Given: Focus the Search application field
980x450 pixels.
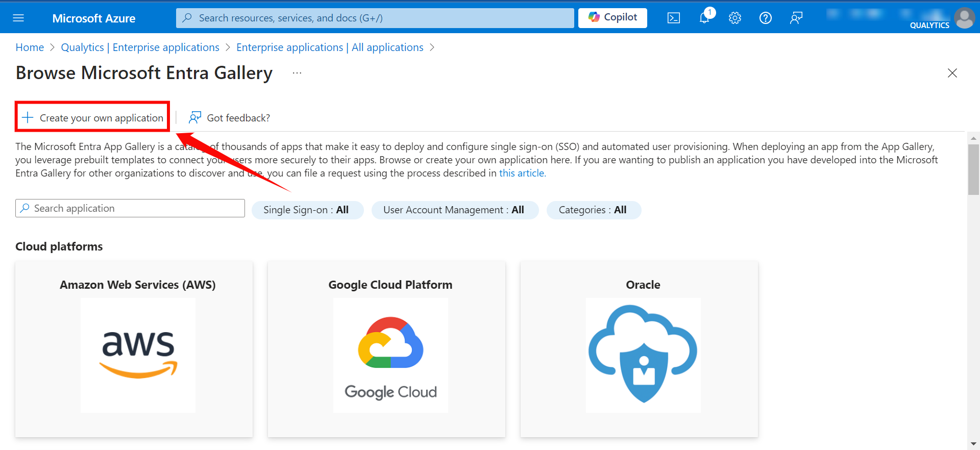Looking at the screenshot, I should (130, 208).
